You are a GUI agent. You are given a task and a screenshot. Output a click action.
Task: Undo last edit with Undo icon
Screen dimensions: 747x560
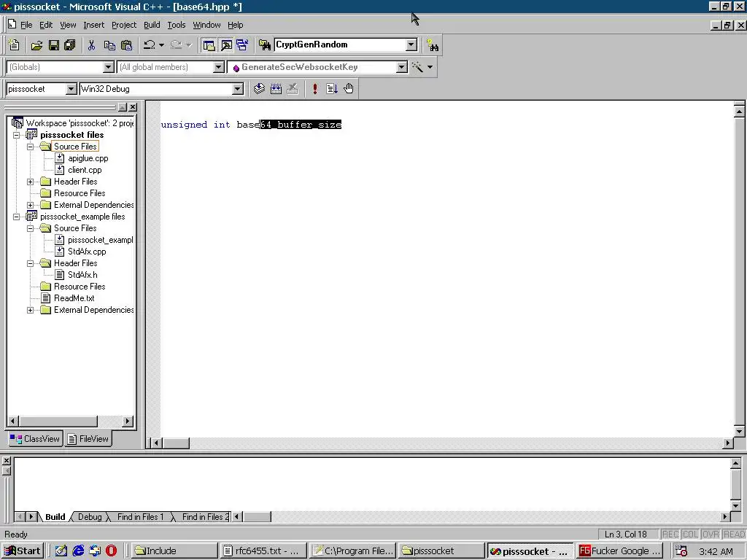click(149, 45)
